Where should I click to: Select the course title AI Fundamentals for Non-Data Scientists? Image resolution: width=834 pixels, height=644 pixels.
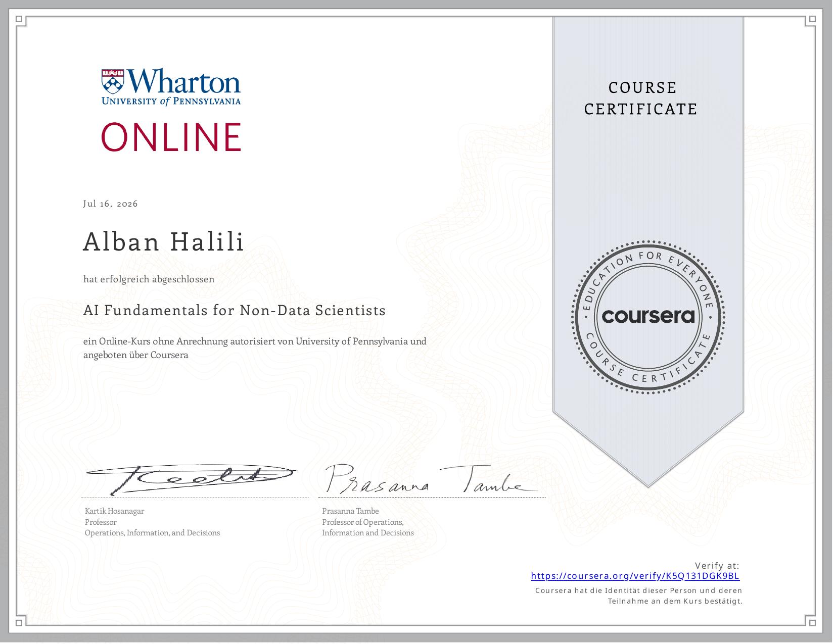point(235,310)
